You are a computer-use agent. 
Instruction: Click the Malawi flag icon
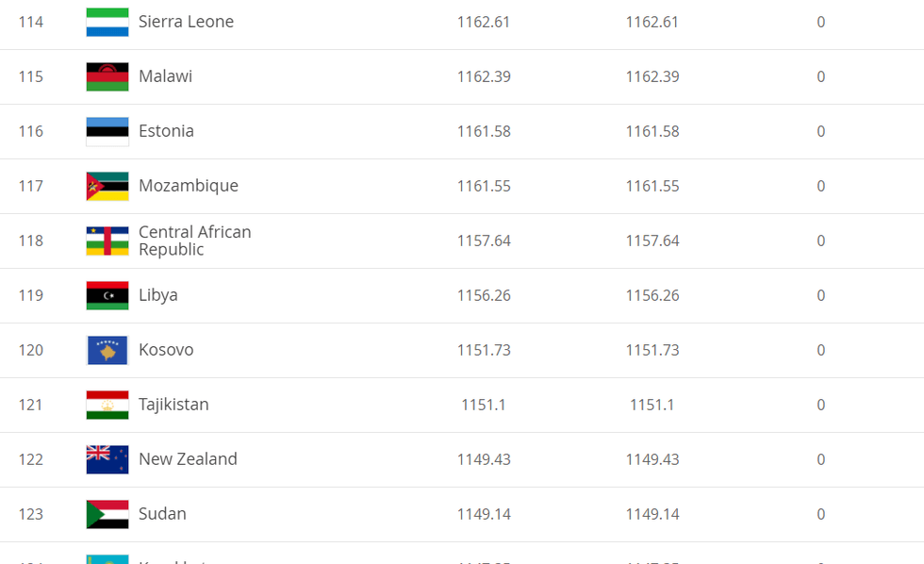[107, 76]
